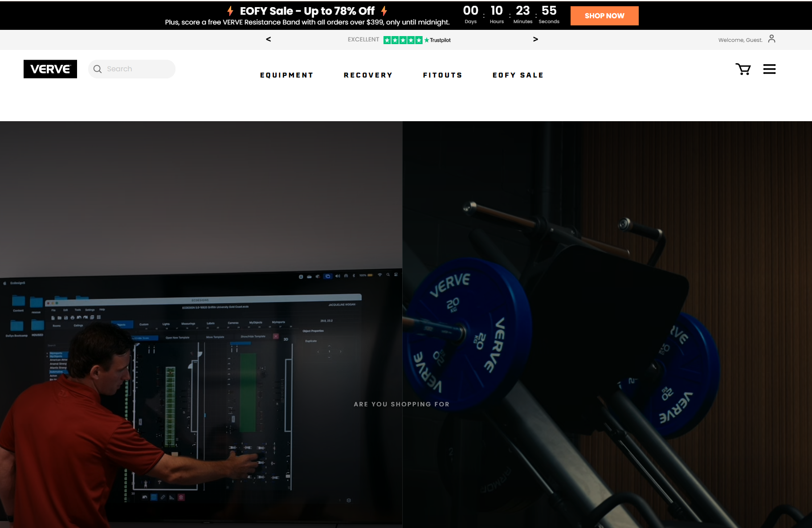The height and width of the screenshot is (528, 812).
Task: Focus the Search input field
Action: pyautogui.click(x=132, y=69)
